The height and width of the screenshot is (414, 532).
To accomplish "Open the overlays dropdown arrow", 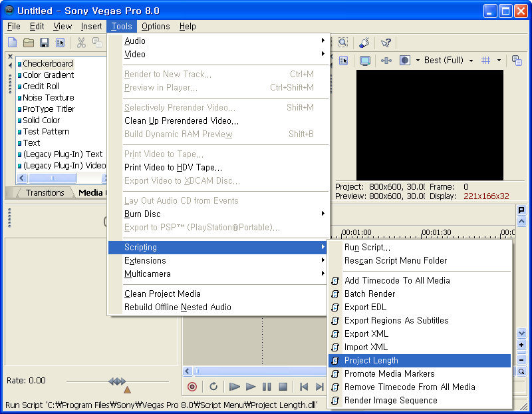I will pyautogui.click(x=499, y=61).
